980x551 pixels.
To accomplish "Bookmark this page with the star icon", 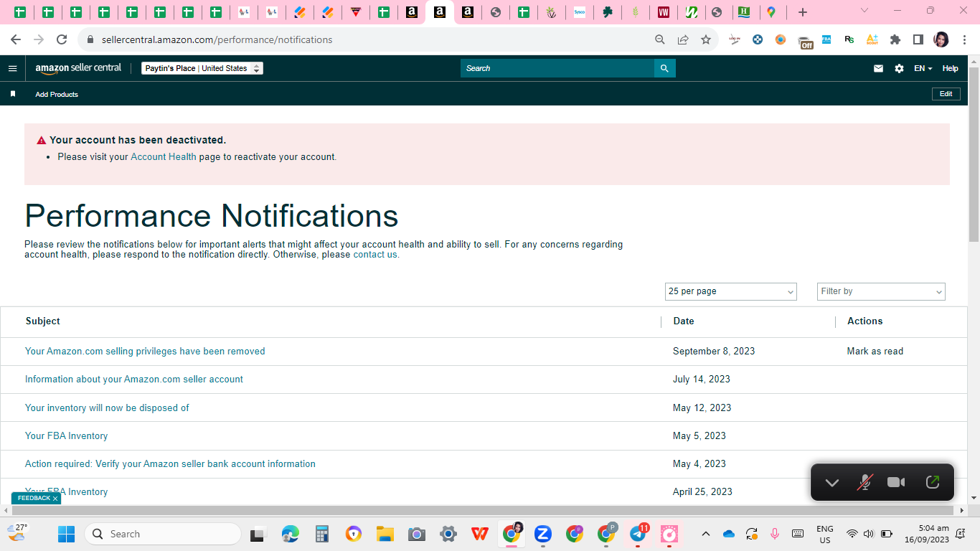I will (x=706, y=39).
